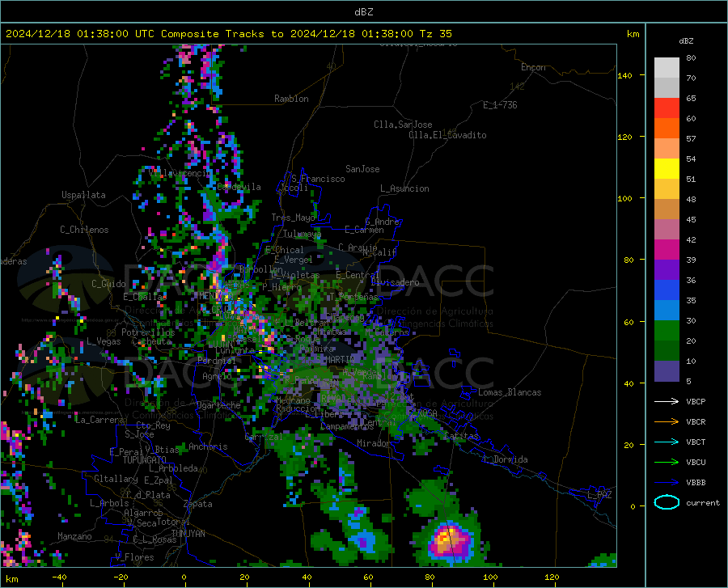
Task: Click the blue VBBB arrow legend icon
Action: point(667,483)
